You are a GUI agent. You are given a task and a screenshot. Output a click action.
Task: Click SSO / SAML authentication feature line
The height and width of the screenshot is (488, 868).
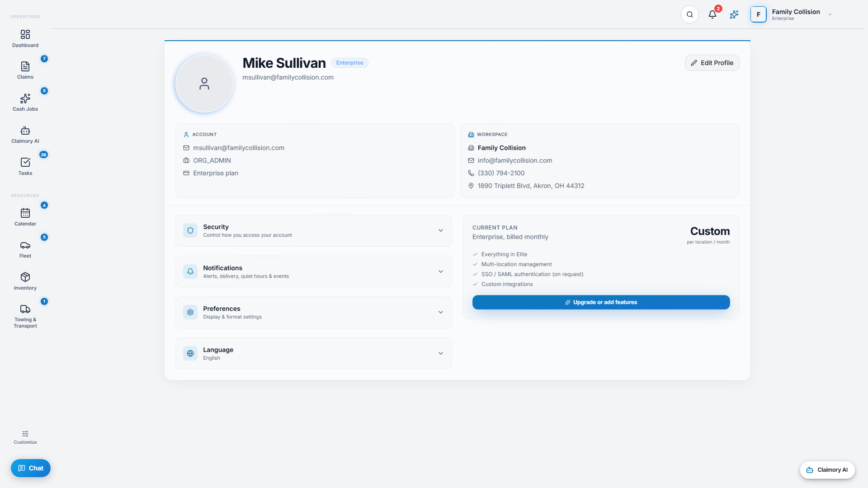pos(532,274)
